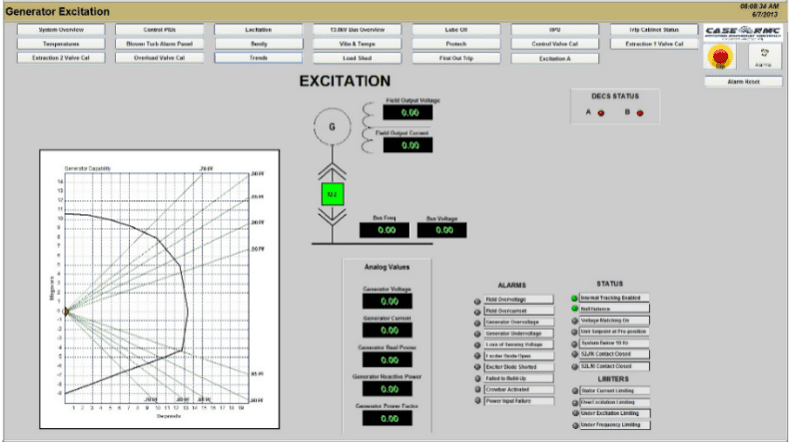Click the red emergency stop button icon
The width and height of the screenshot is (791, 446).
click(x=717, y=56)
